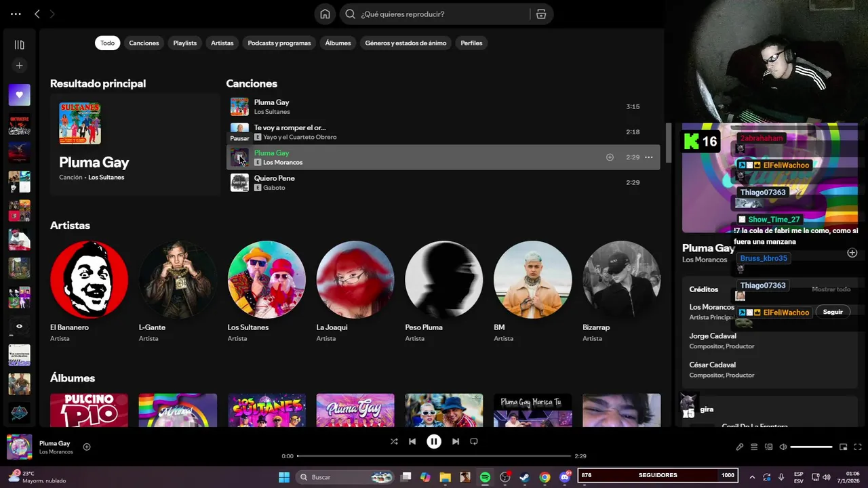Create playlist with the plus icon in sidebar
Viewport: 868px width, 488px height.
click(19, 66)
